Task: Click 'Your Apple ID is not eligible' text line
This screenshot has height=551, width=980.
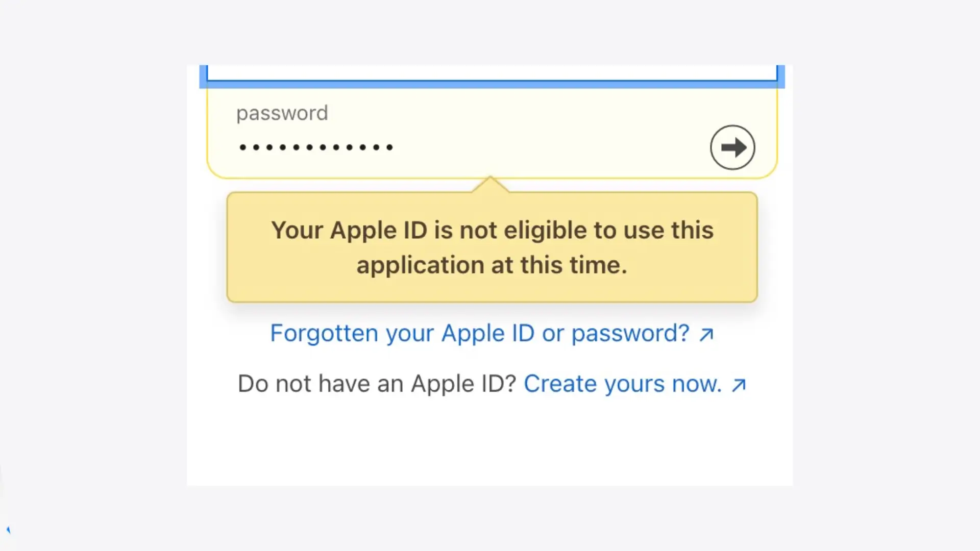Action: [492, 231]
